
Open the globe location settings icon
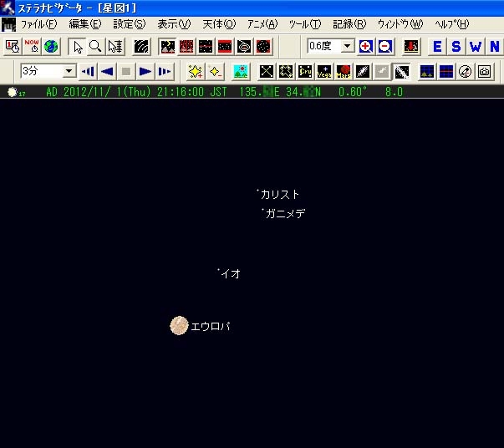[51, 47]
